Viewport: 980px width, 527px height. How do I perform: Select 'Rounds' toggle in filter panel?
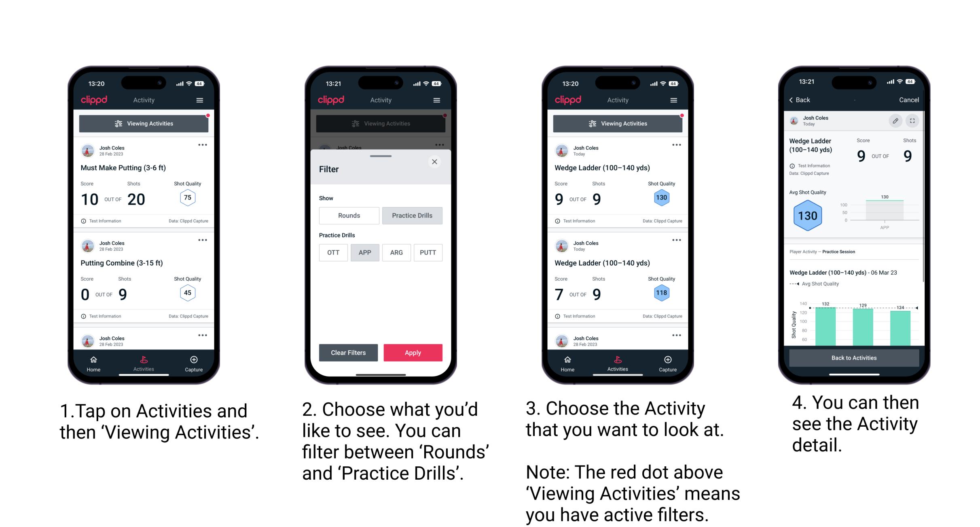348,216
